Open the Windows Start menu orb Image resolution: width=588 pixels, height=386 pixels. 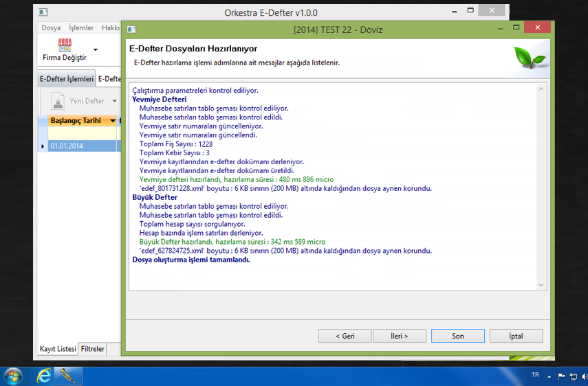point(13,376)
